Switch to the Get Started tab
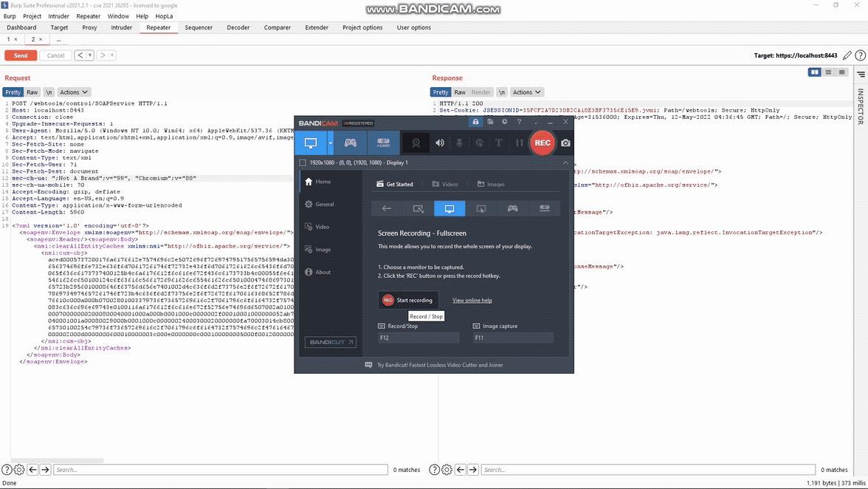This screenshot has height=489, width=868. (x=395, y=185)
